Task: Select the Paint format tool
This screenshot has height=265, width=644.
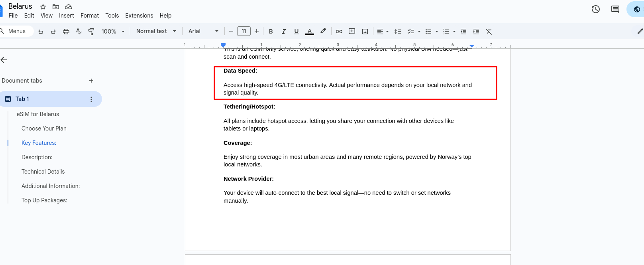Action: pyautogui.click(x=91, y=32)
